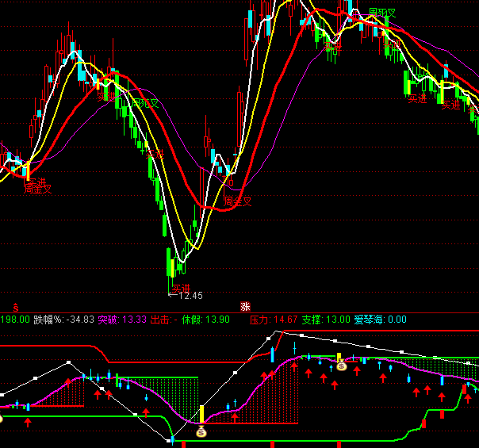Click the red dollar sign icon
Screen dimensions: 479x448
pyautogui.click(x=16, y=306)
